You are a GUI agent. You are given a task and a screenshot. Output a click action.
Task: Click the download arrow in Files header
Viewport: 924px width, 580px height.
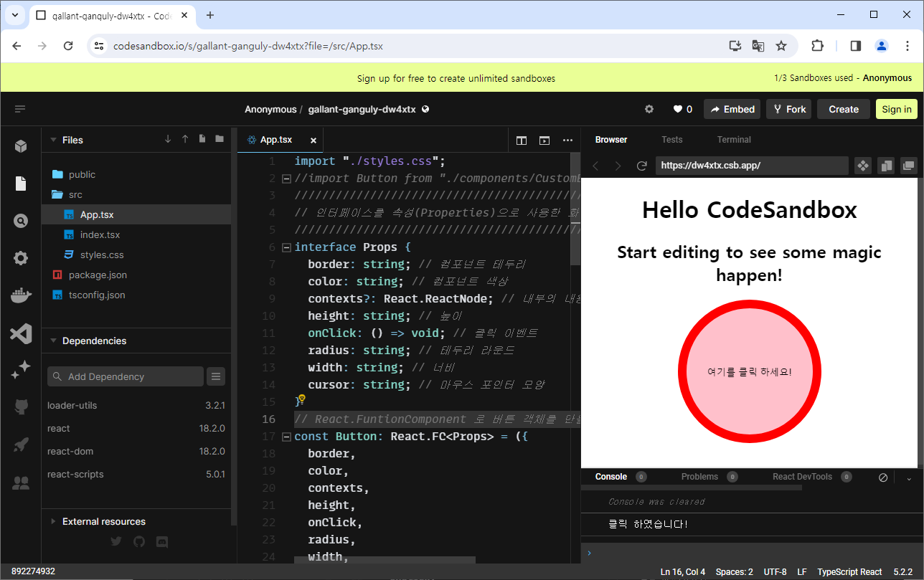pyautogui.click(x=168, y=139)
